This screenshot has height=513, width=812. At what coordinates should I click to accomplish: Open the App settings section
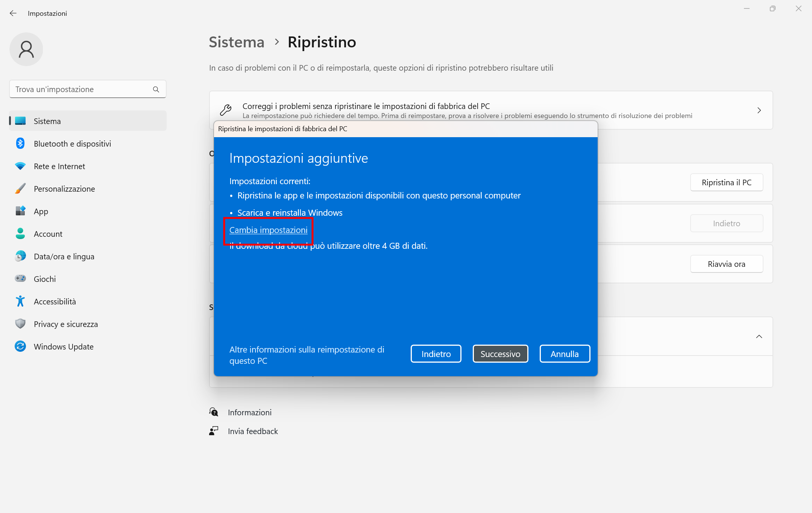coord(40,211)
